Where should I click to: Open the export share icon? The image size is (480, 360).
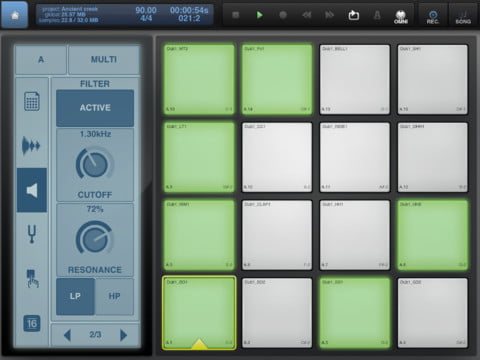pyautogui.click(x=354, y=15)
